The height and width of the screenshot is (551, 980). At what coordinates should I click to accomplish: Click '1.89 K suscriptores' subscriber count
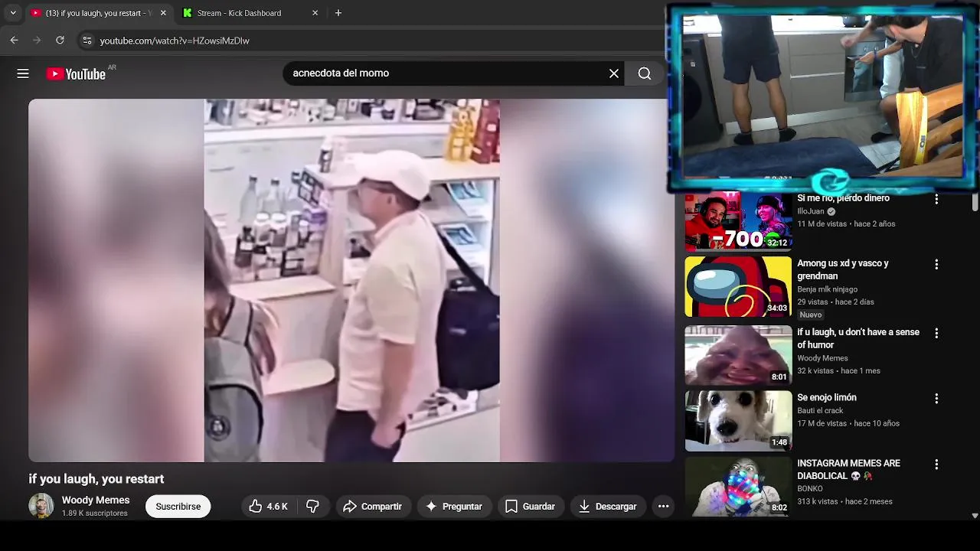(95, 514)
